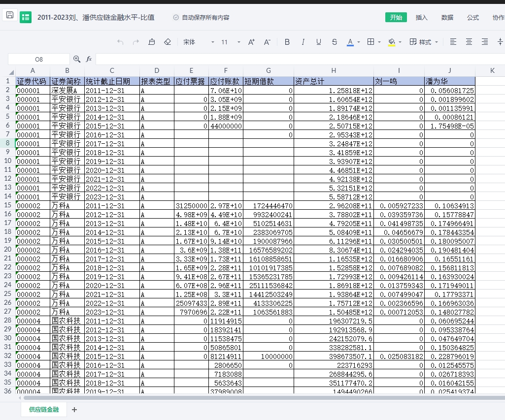
Task: Click the 证券代码 header cell
Action: click(33, 81)
